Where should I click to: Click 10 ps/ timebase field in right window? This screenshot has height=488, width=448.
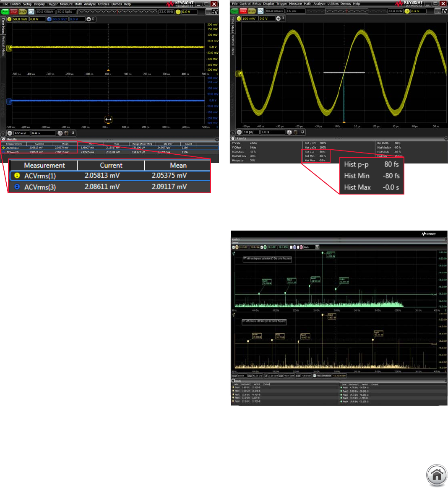point(251,132)
